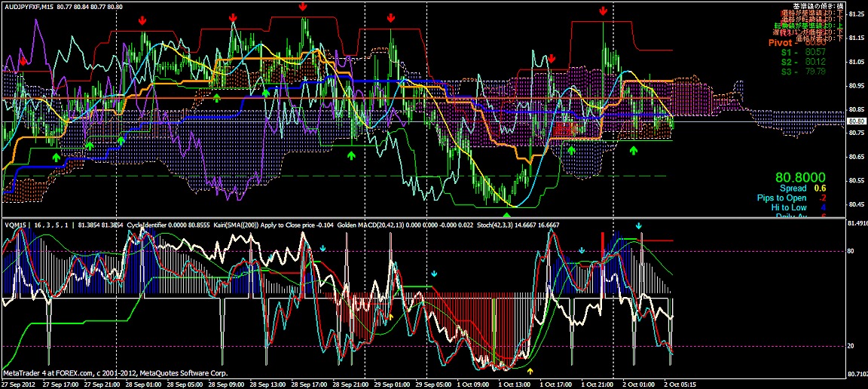The height and width of the screenshot is (389, 868).
Task: Click the current price tag 80.80 on axis
Action: pos(856,121)
